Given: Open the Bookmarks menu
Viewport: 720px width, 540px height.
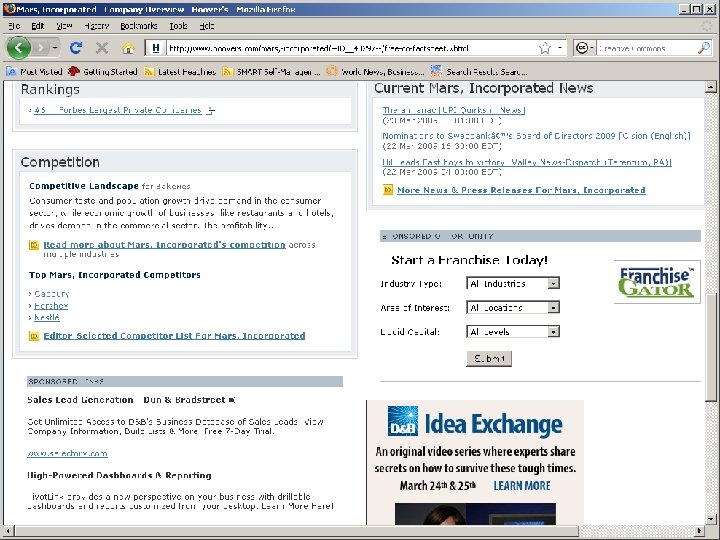Looking at the screenshot, I should (x=139, y=26).
